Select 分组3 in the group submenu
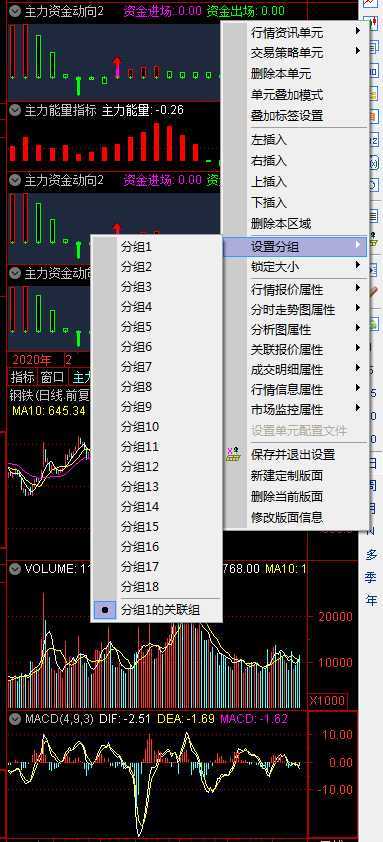The width and height of the screenshot is (383, 842). 157,287
